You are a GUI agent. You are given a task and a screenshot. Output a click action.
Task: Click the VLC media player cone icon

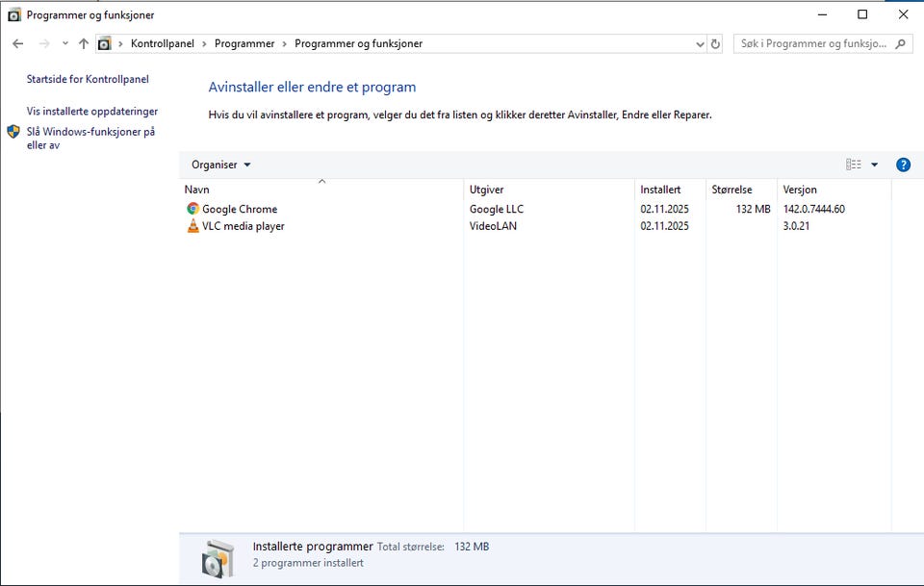click(192, 225)
